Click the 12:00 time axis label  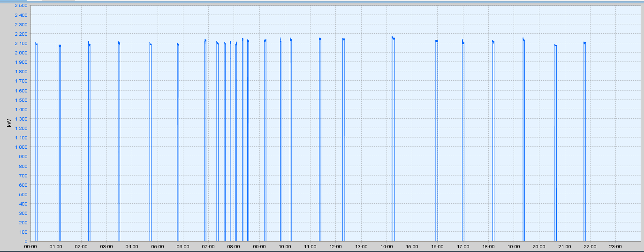point(335,246)
